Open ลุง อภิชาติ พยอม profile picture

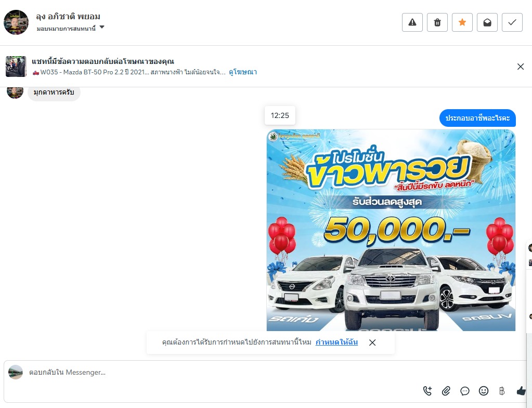16,22
